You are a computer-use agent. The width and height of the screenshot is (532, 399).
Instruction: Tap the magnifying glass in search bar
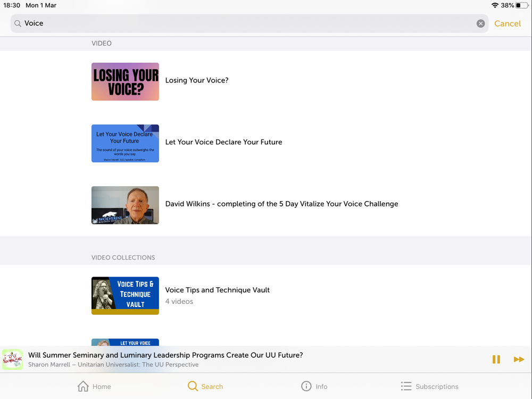18,23
